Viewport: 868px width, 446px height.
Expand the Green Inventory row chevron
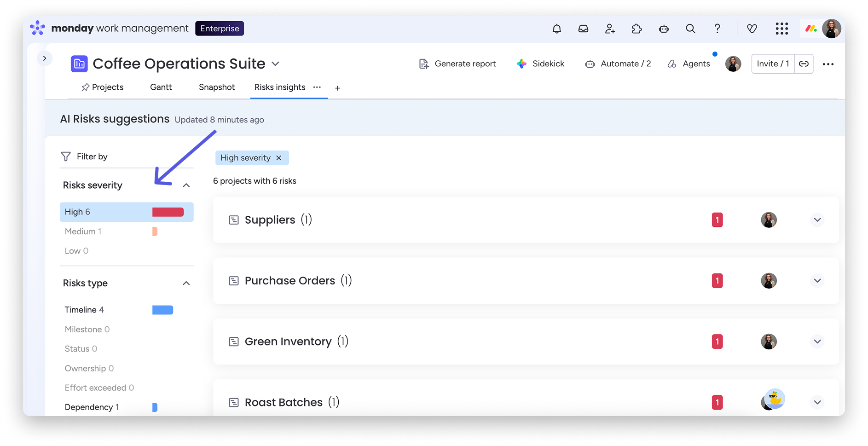coord(817,342)
